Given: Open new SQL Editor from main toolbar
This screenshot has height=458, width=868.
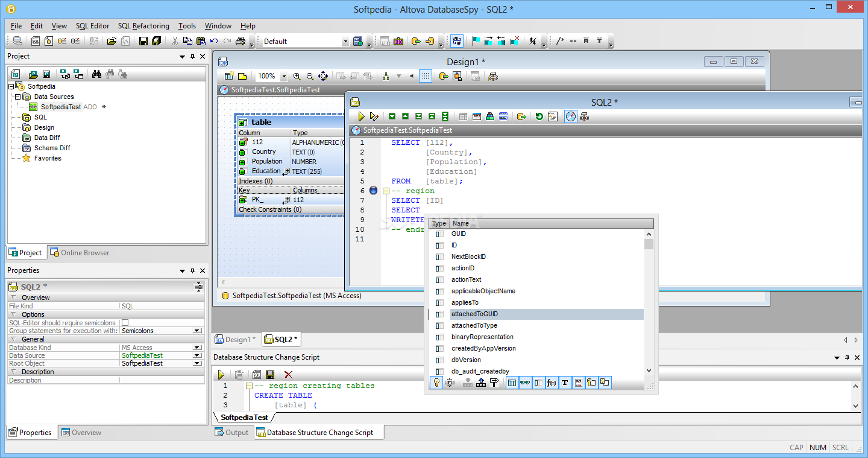Looking at the screenshot, I should coord(36,41).
